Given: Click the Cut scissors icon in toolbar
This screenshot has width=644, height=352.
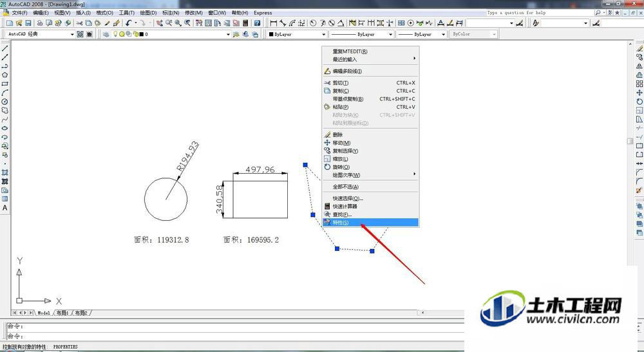Looking at the screenshot, I should pyautogui.click(x=79, y=23).
